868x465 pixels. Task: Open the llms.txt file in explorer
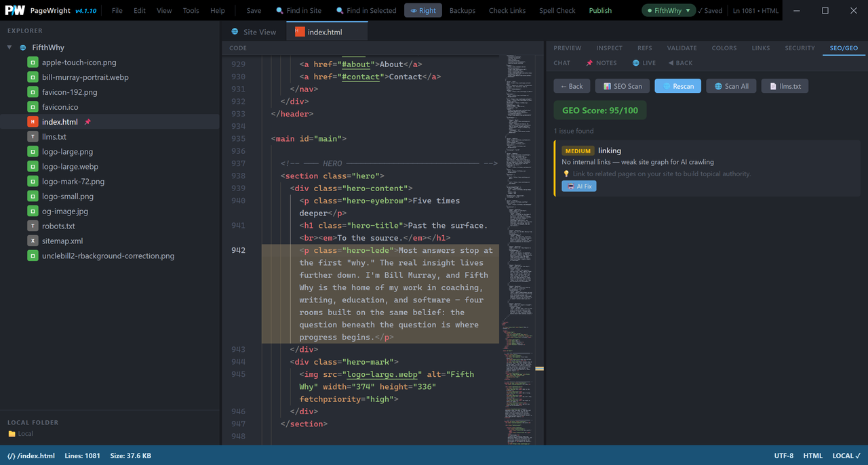(54, 137)
